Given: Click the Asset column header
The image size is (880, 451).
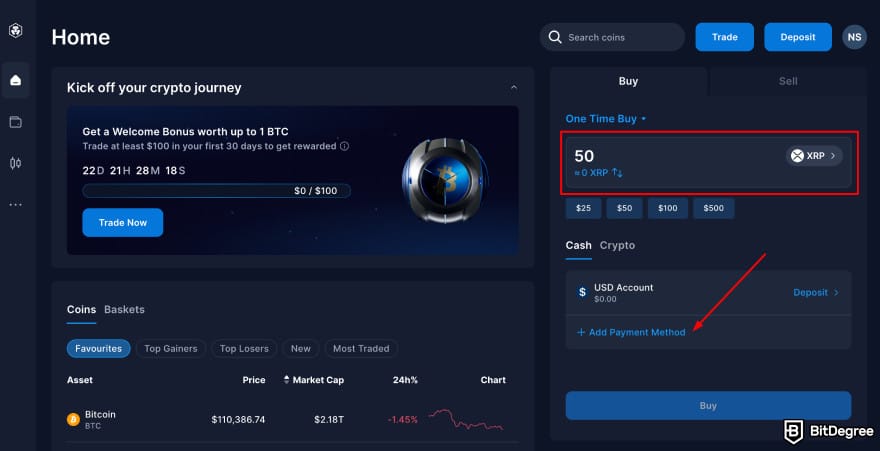Looking at the screenshot, I should pyautogui.click(x=80, y=380).
